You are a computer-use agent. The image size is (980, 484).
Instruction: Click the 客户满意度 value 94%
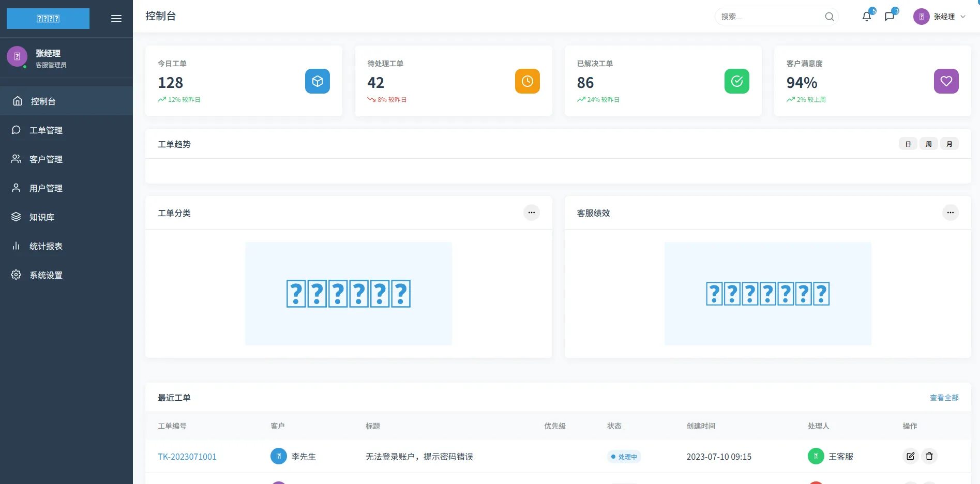coord(802,83)
